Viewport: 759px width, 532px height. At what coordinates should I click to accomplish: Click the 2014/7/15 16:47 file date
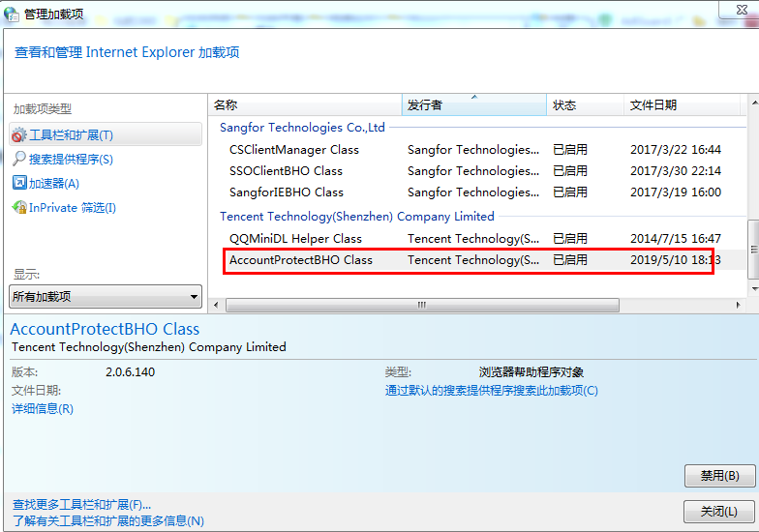pos(676,238)
